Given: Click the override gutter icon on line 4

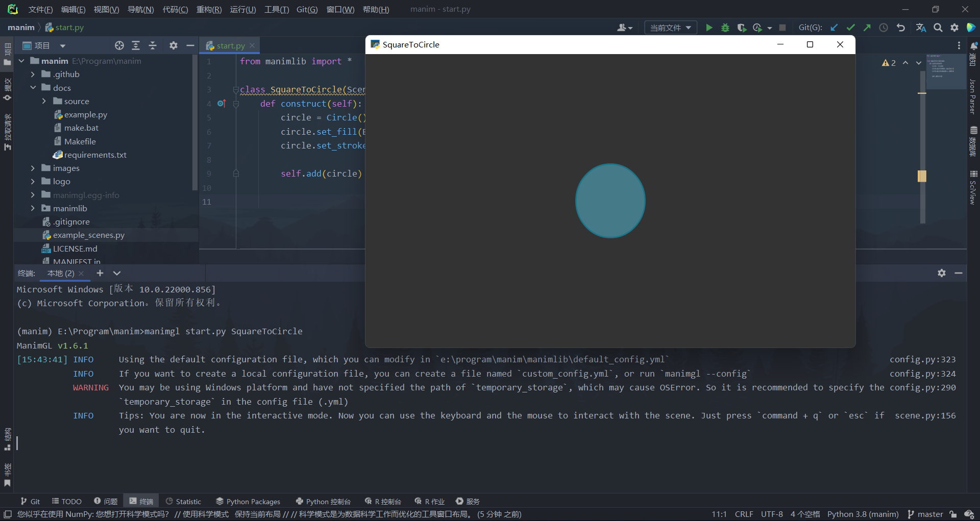Looking at the screenshot, I should [x=222, y=104].
